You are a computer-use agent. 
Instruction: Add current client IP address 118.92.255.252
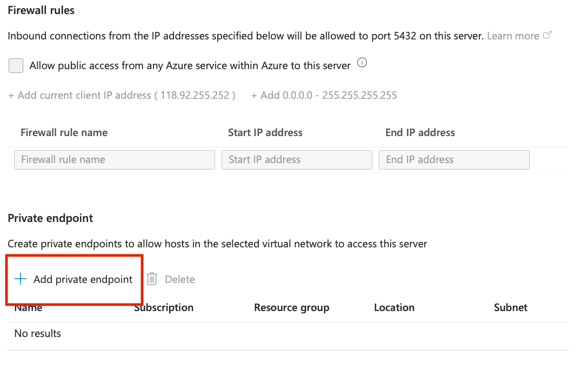point(122,96)
